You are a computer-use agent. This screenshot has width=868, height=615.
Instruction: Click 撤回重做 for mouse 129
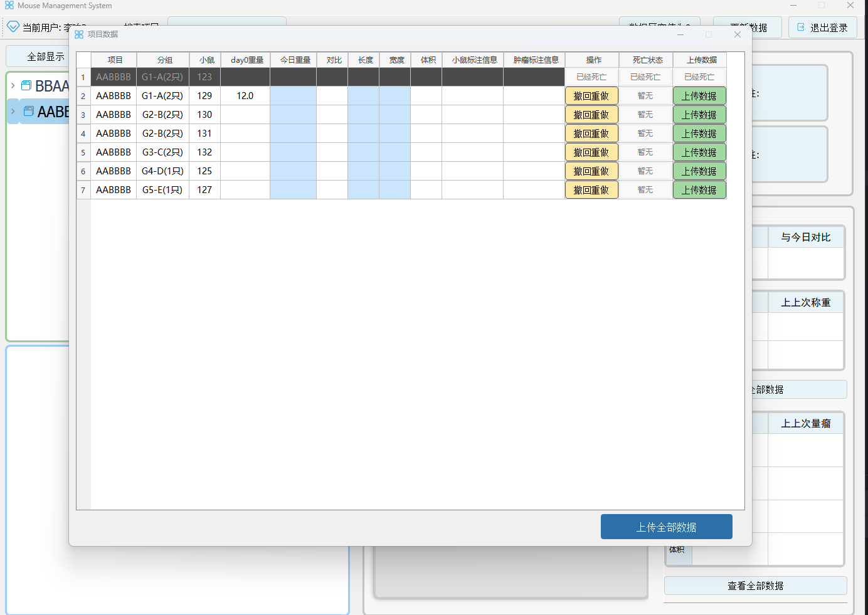[591, 96]
